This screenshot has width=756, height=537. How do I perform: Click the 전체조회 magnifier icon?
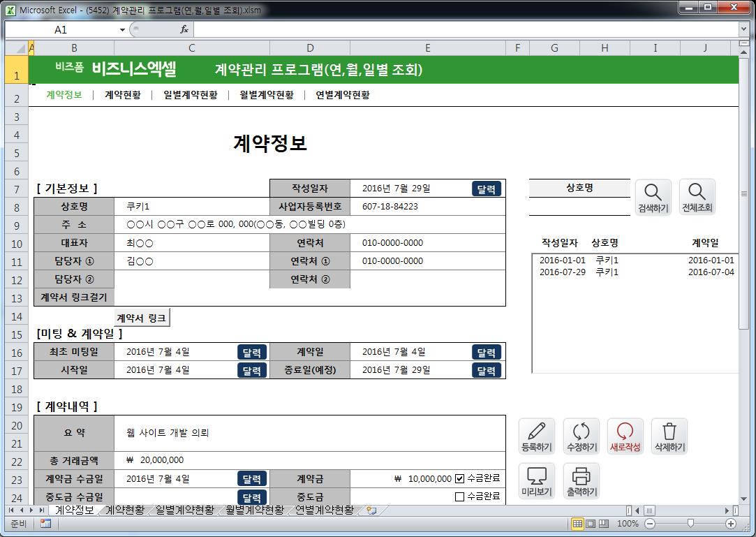(x=697, y=198)
